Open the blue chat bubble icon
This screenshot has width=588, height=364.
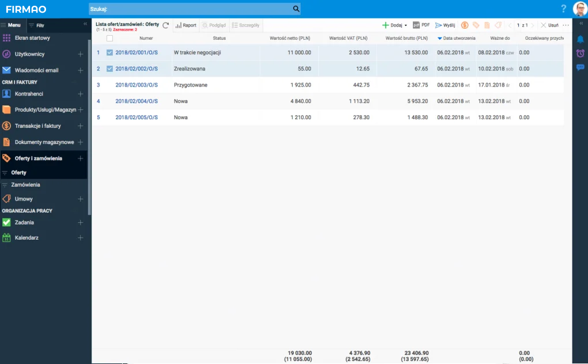click(580, 67)
